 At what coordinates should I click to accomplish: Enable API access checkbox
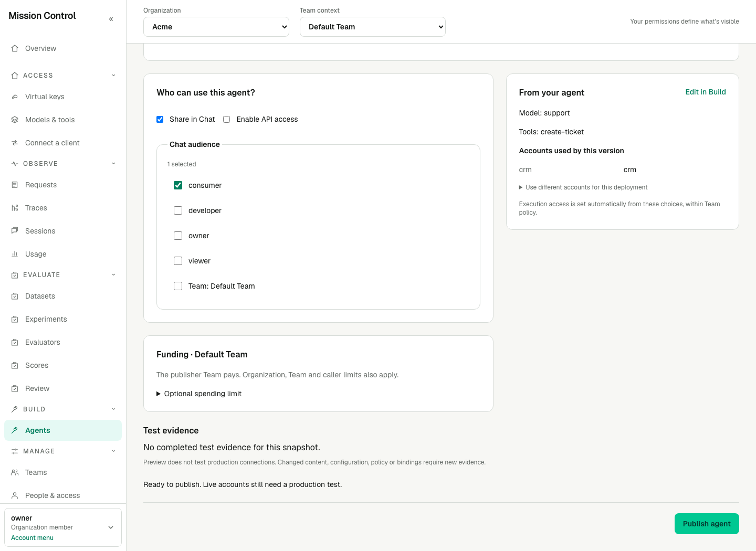(227, 120)
